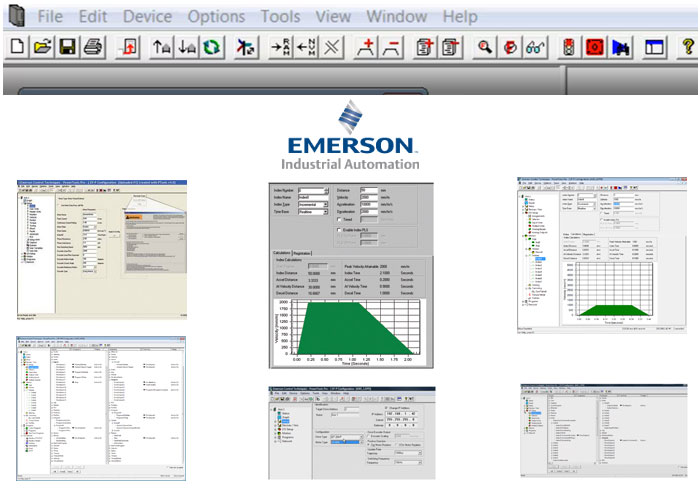700x500 pixels.
Task: Switch to the Registration tab
Action: (302, 253)
